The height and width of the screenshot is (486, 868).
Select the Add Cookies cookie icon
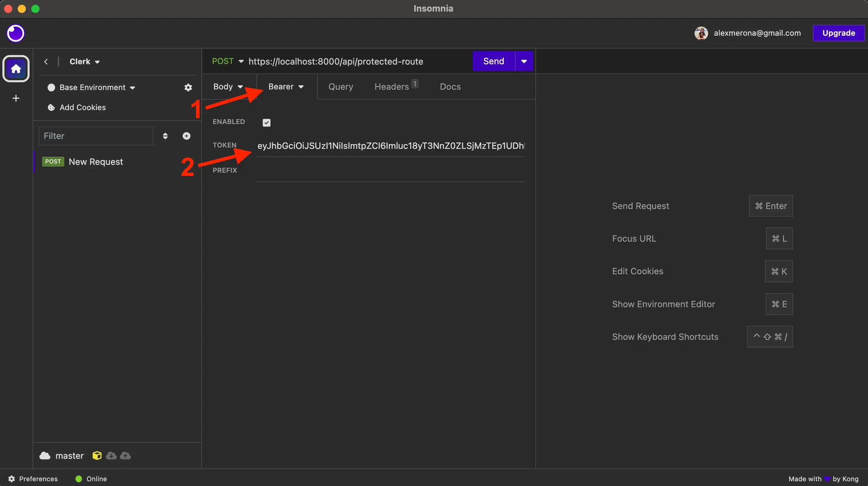coord(51,107)
